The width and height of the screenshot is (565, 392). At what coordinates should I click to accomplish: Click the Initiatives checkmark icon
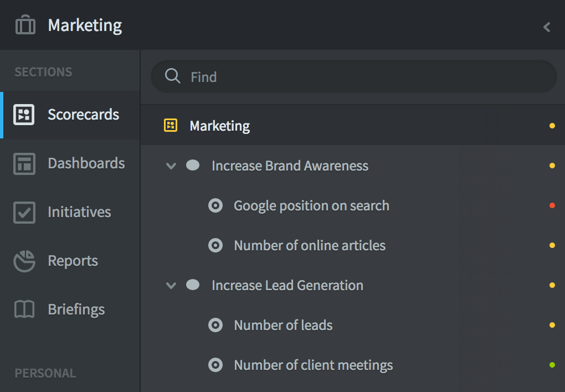click(x=24, y=213)
